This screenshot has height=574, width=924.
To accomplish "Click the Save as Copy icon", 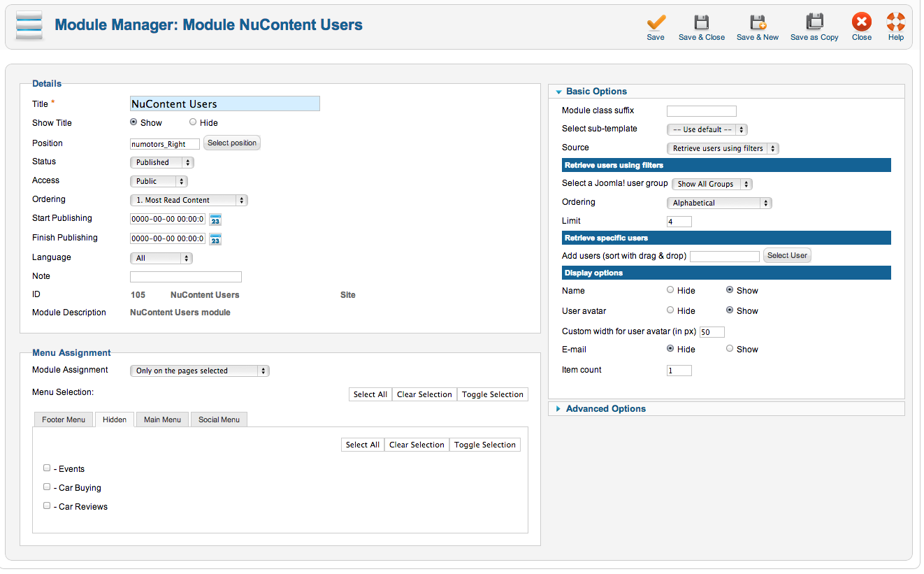I will (x=814, y=22).
